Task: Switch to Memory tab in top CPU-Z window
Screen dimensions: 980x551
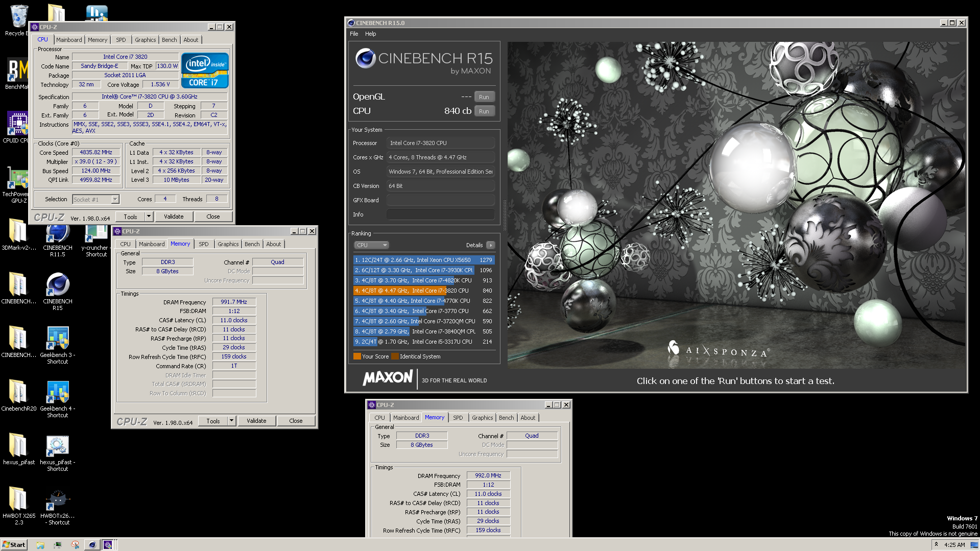Action: 98,40
